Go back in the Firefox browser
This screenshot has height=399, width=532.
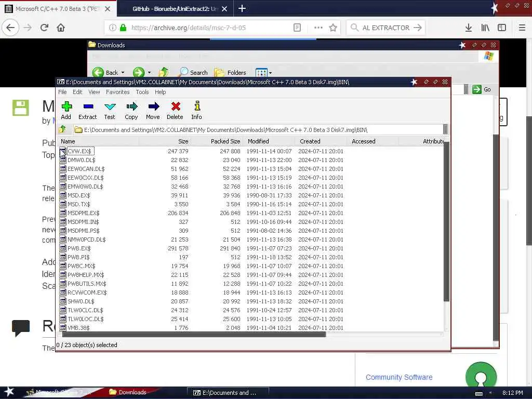[10, 28]
